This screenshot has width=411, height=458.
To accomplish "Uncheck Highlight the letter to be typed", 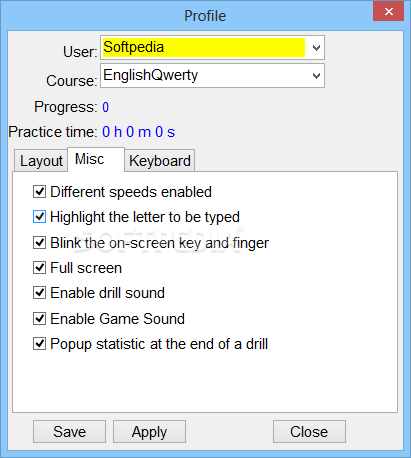I will [39, 217].
